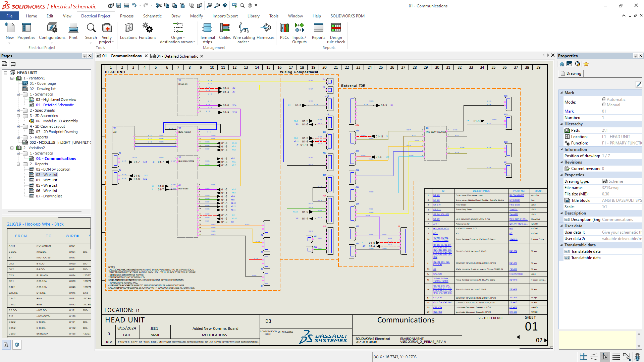
Task: Collapse the Revisions section in Properties
Action: click(562, 162)
